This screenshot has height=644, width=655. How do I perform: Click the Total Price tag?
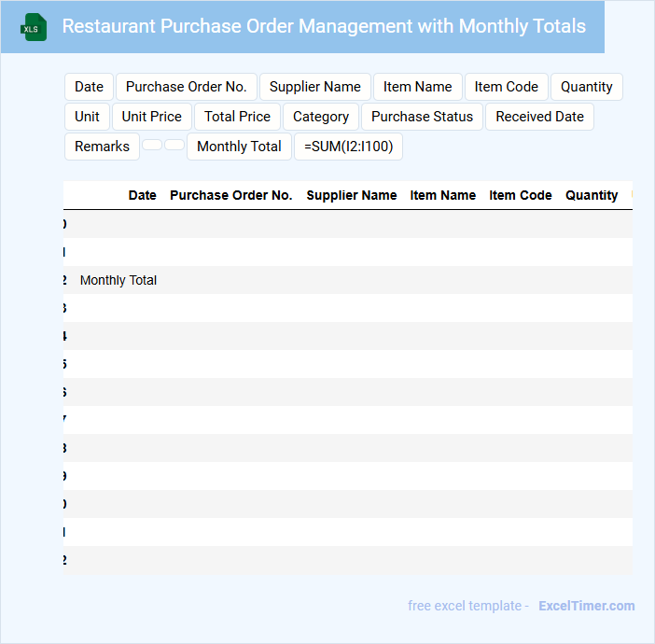click(x=237, y=117)
